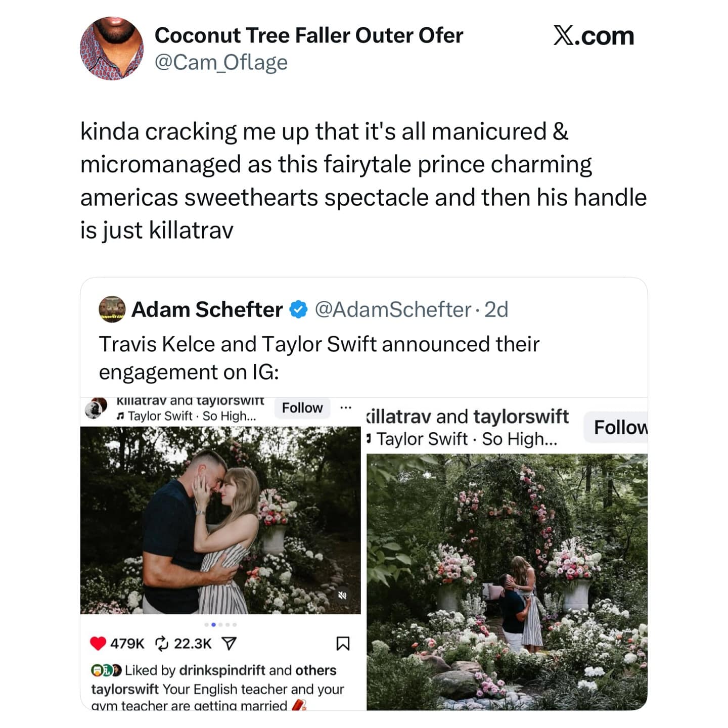
Task: Open the three-dot options menu
Action: 346,407
